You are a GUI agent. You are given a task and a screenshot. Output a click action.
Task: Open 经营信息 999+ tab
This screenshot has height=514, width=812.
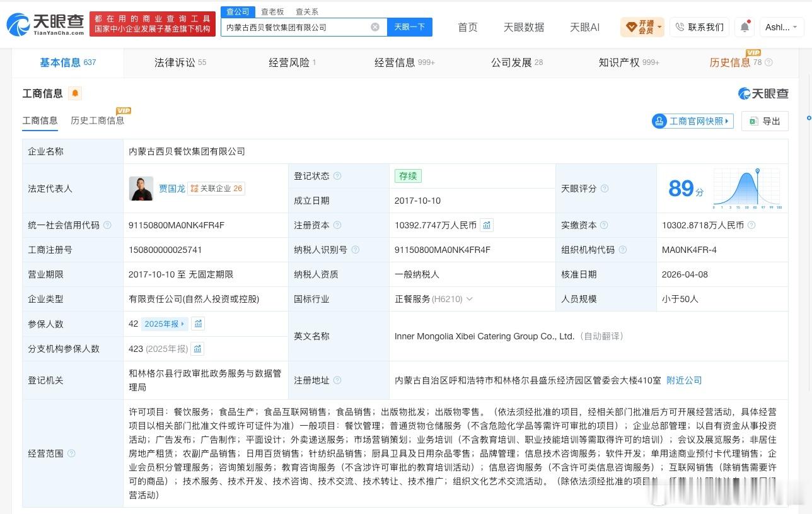click(405, 62)
